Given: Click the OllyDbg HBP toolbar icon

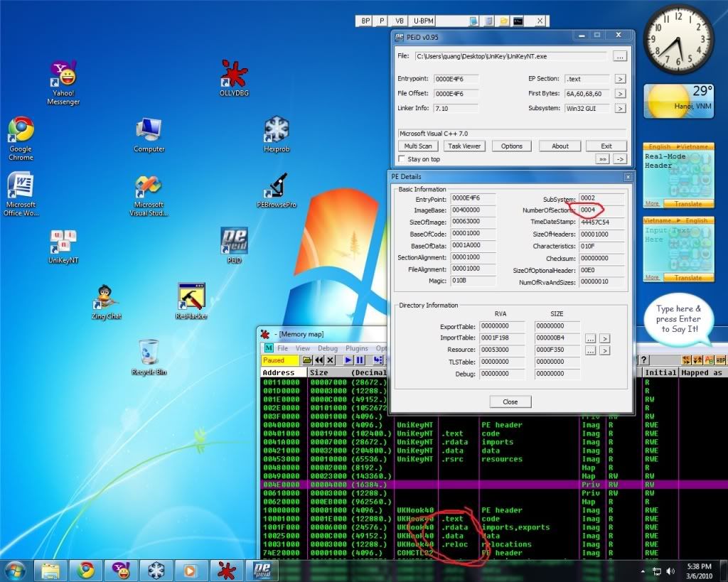Looking at the screenshot, I should coord(721,360).
